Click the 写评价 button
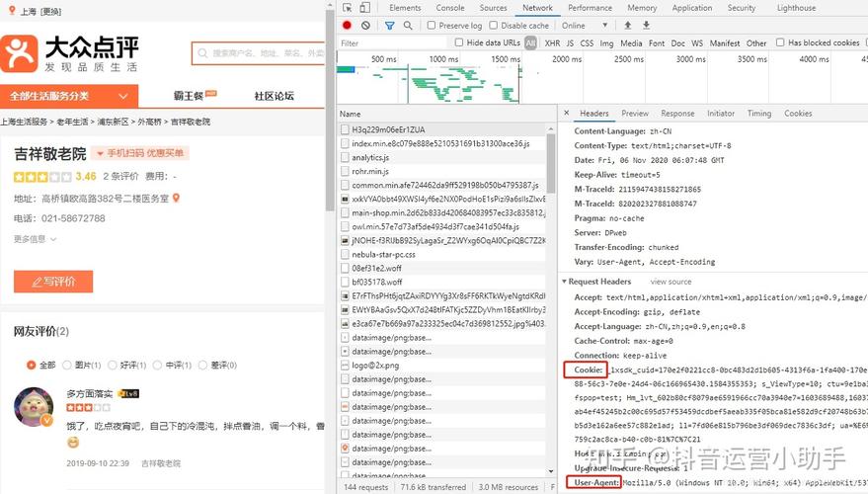Screen dimensions: 868x494 (53, 282)
